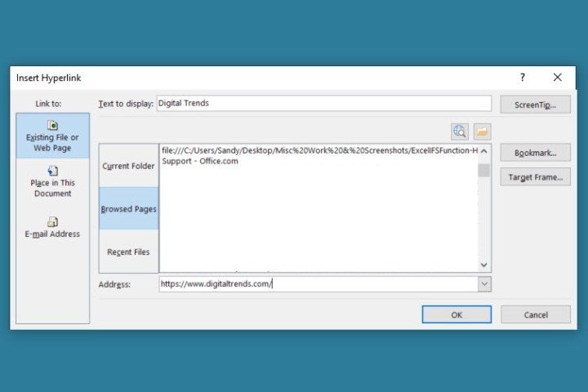Switch to Current Folder list

[128, 166]
